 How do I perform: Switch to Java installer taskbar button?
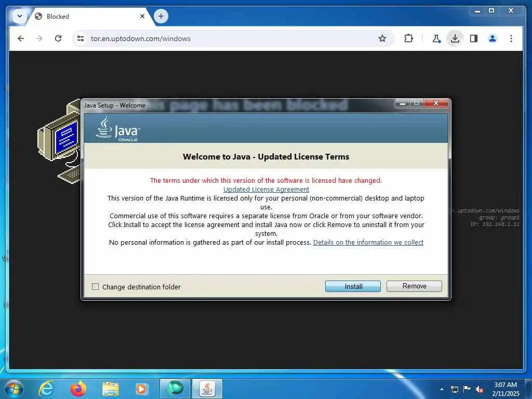(x=207, y=389)
